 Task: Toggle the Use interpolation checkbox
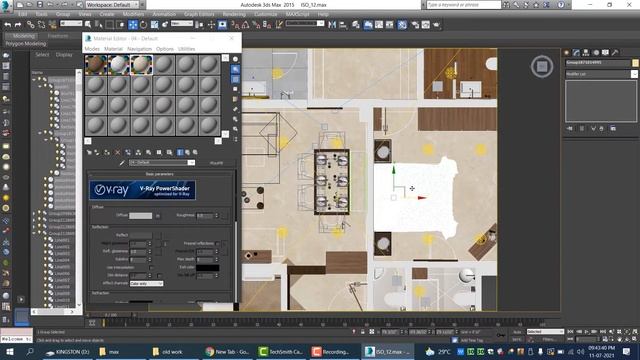[151, 267]
